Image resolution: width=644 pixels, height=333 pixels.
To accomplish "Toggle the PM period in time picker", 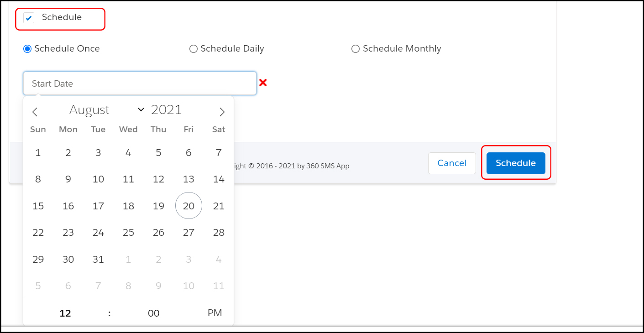I will [x=215, y=313].
